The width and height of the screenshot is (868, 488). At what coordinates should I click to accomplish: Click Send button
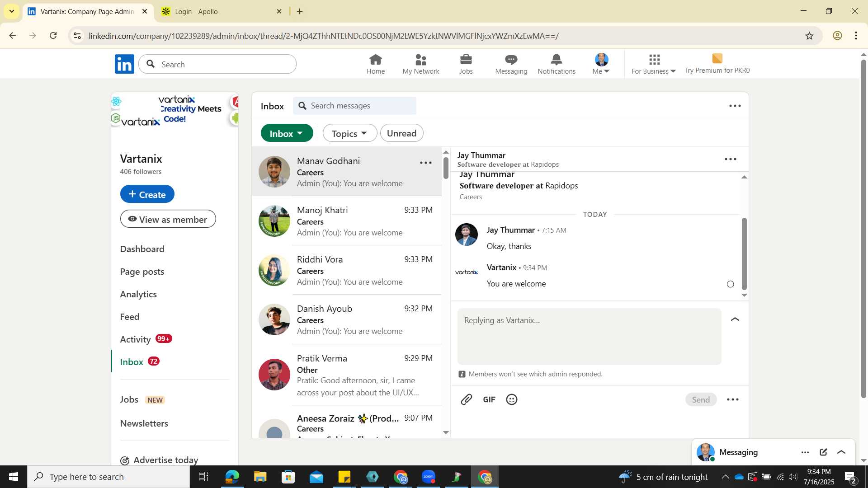701,399
